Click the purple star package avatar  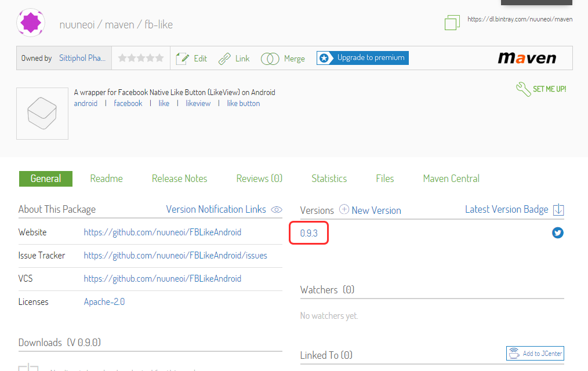tap(31, 23)
